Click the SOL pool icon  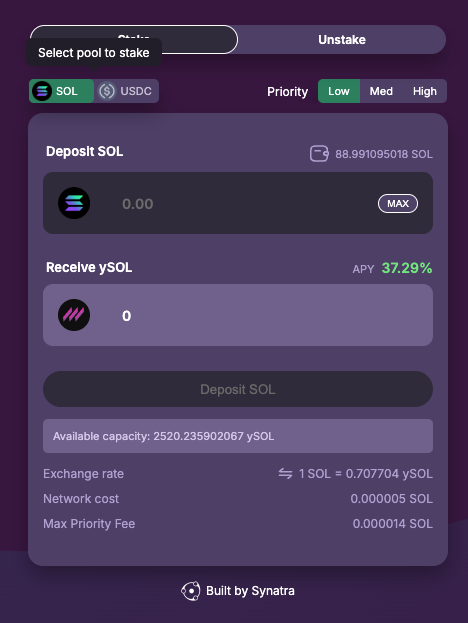(42, 91)
